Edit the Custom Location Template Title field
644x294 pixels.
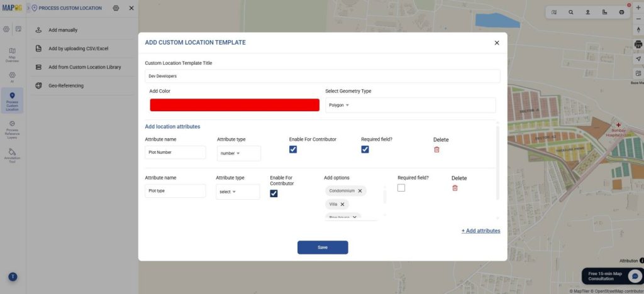[323, 76]
